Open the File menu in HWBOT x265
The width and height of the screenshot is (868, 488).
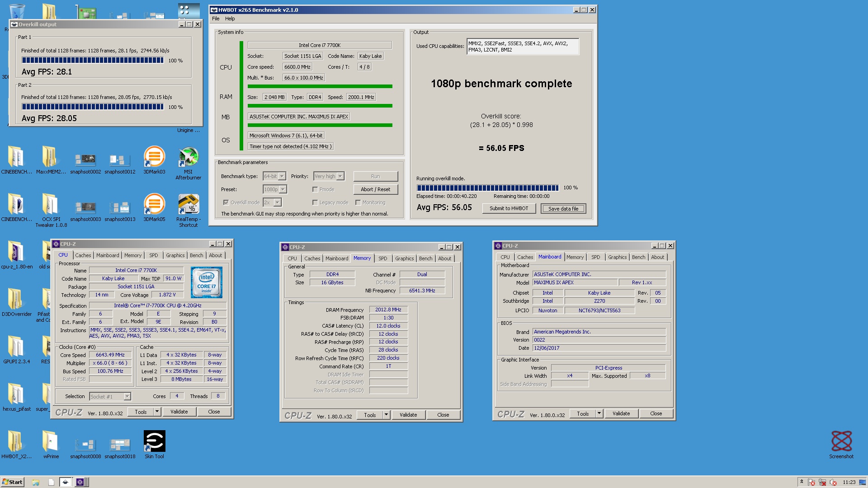pos(216,19)
